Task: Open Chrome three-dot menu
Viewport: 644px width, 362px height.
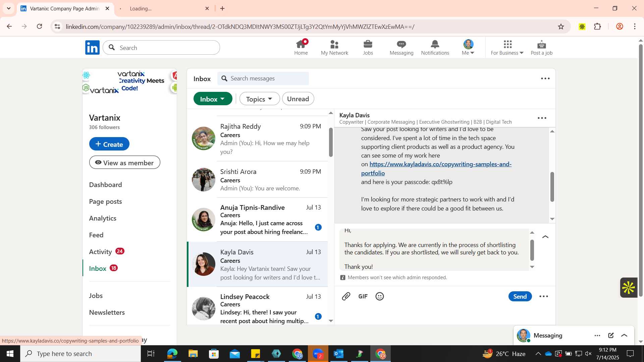Action: (x=635, y=26)
